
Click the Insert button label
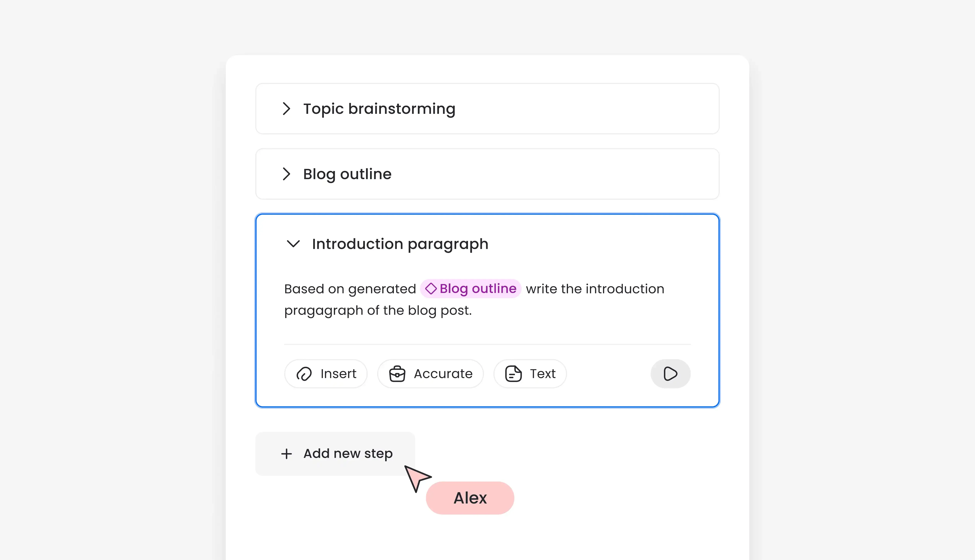tap(338, 374)
